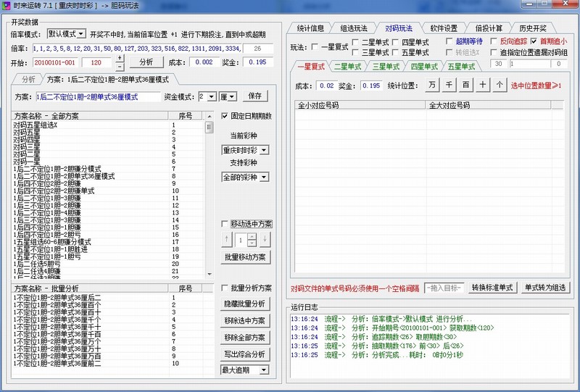Click the plus button beside the period count
Viewport: 580px width, 392px height.
120,59
